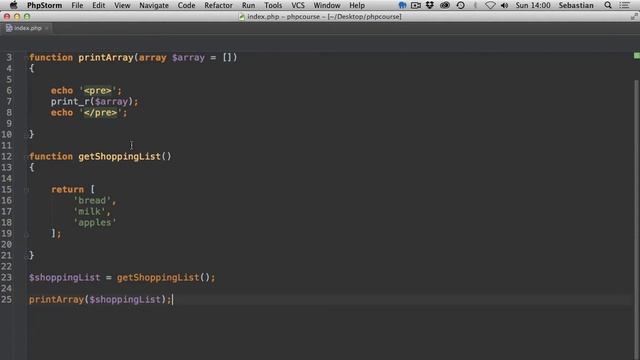
Task: Click the index.php file icon in title bar
Action: pyautogui.click(x=242, y=17)
